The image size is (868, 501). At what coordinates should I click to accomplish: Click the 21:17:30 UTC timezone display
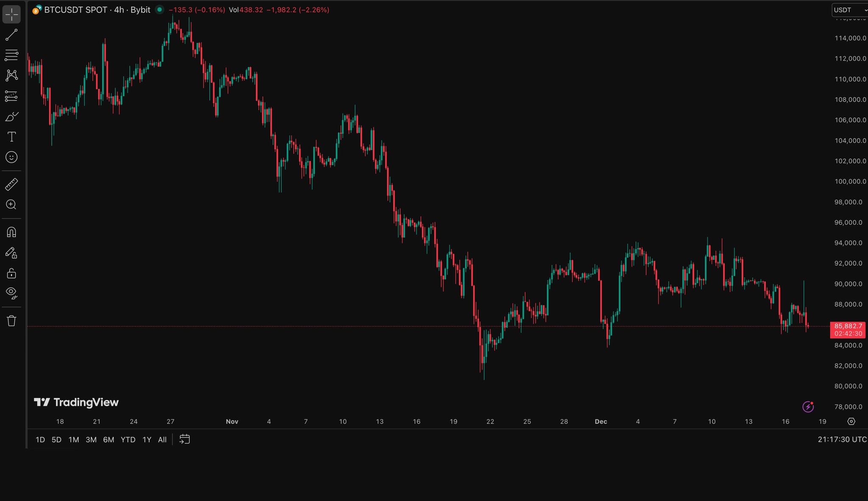[x=841, y=440]
